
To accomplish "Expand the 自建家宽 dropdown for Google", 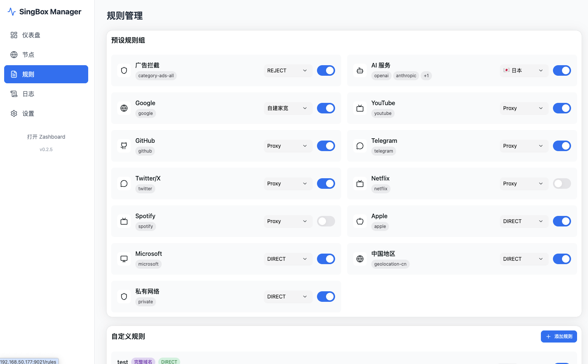I will (x=288, y=108).
